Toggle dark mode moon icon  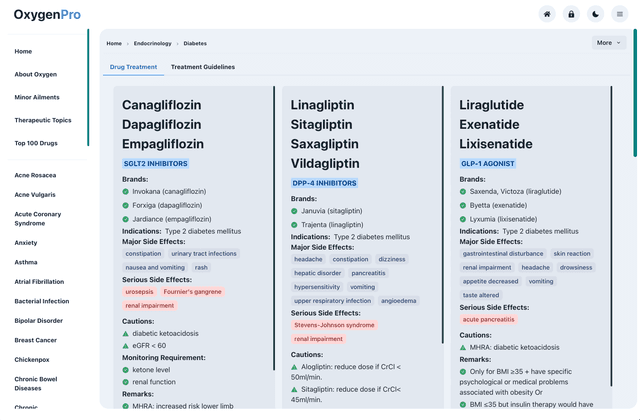pyautogui.click(x=596, y=14)
